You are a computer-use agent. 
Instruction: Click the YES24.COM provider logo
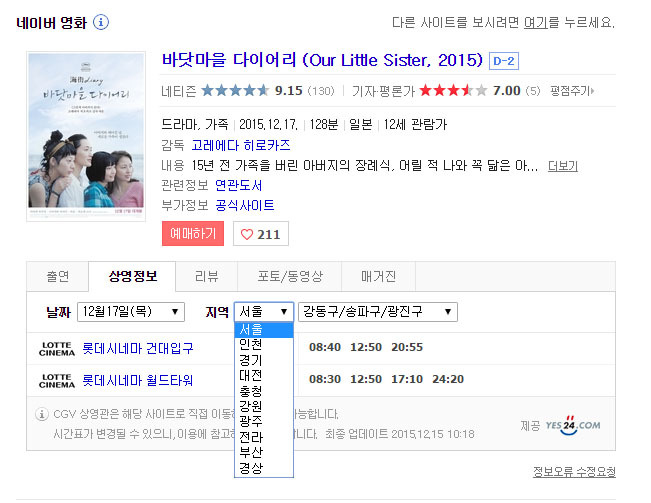tap(573, 425)
